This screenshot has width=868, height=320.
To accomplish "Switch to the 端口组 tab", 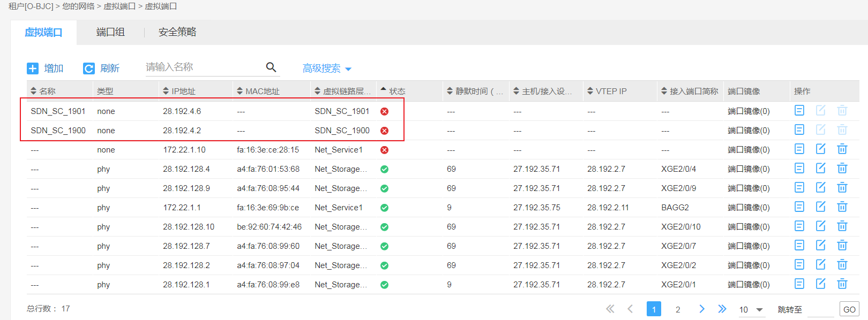I will [x=110, y=32].
